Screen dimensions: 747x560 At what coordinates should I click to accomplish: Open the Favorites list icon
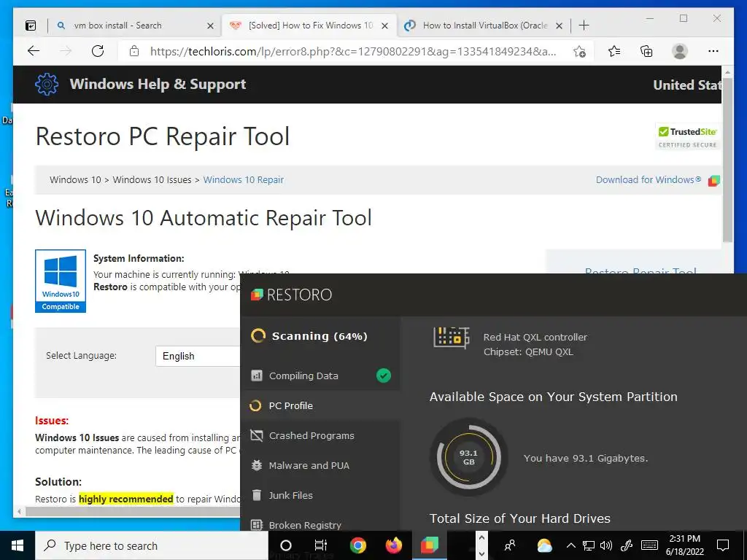click(614, 51)
